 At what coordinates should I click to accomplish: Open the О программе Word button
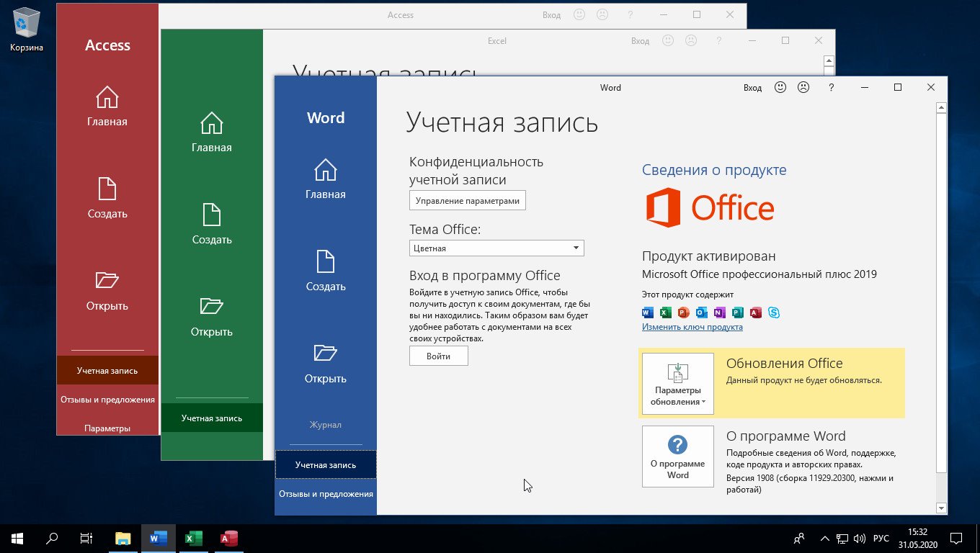point(677,457)
